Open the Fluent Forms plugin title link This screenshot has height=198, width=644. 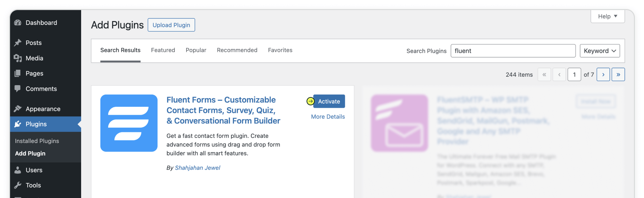point(223,110)
